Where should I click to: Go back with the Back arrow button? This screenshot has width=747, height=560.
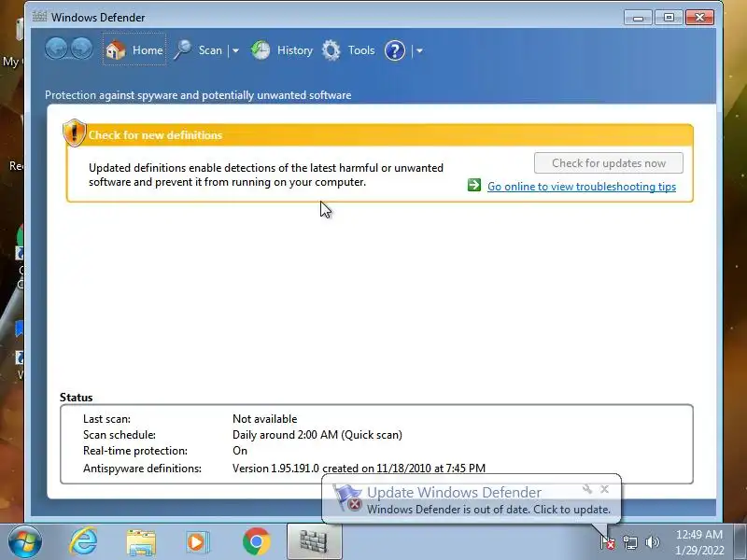(56, 49)
